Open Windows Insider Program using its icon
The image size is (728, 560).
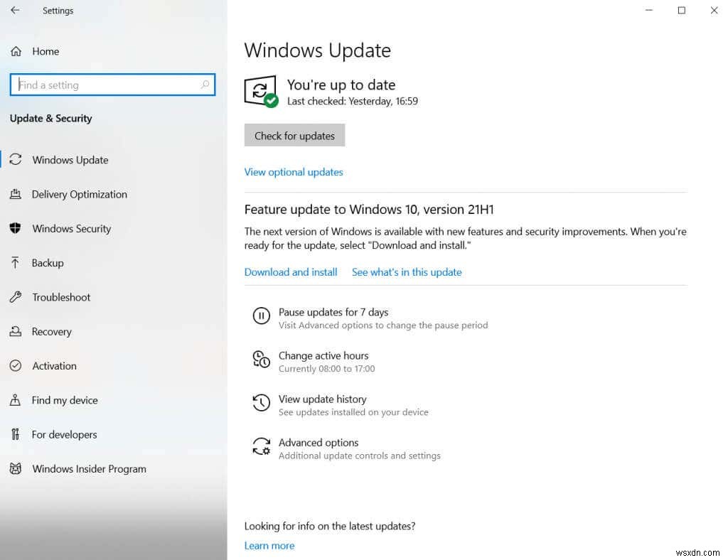tap(16, 468)
